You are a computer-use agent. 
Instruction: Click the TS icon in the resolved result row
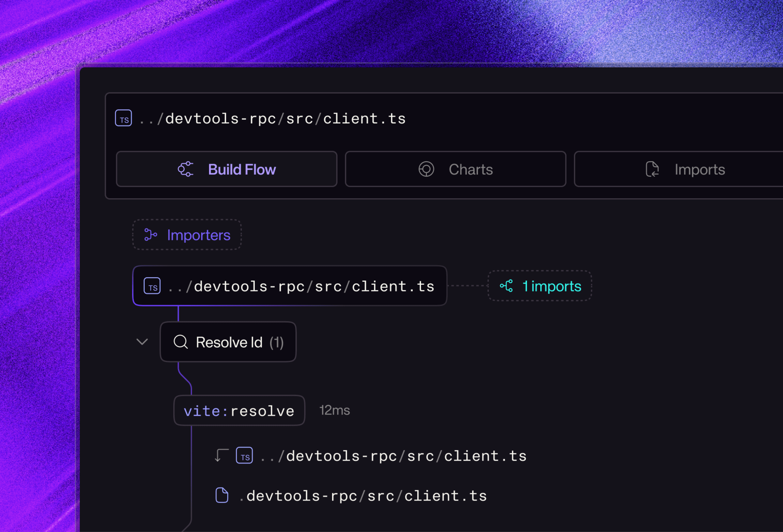[244, 456]
